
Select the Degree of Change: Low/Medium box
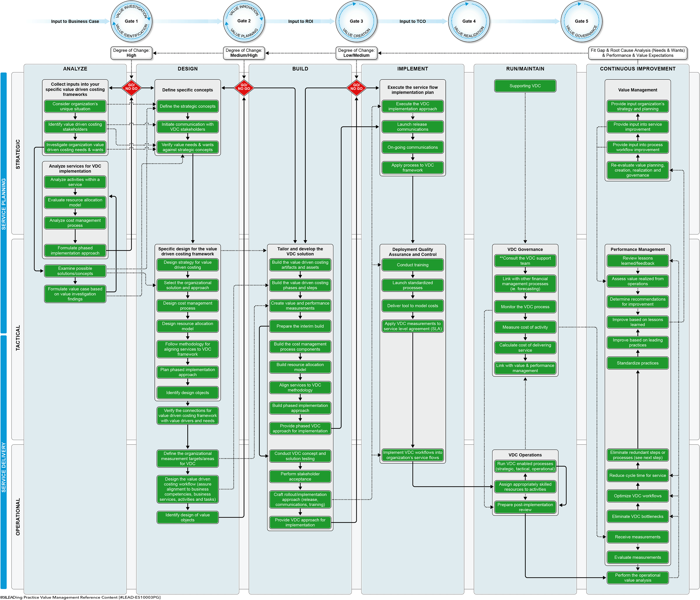pos(357,53)
